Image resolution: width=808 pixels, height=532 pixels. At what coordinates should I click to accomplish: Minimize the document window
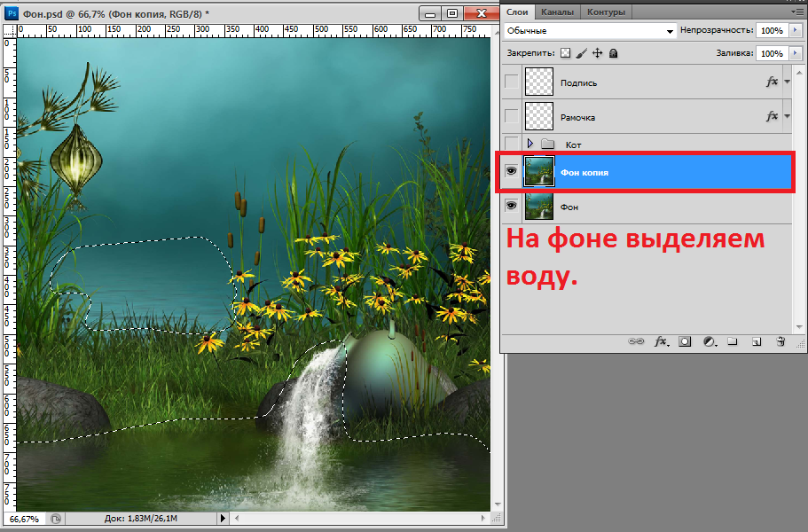[429, 13]
